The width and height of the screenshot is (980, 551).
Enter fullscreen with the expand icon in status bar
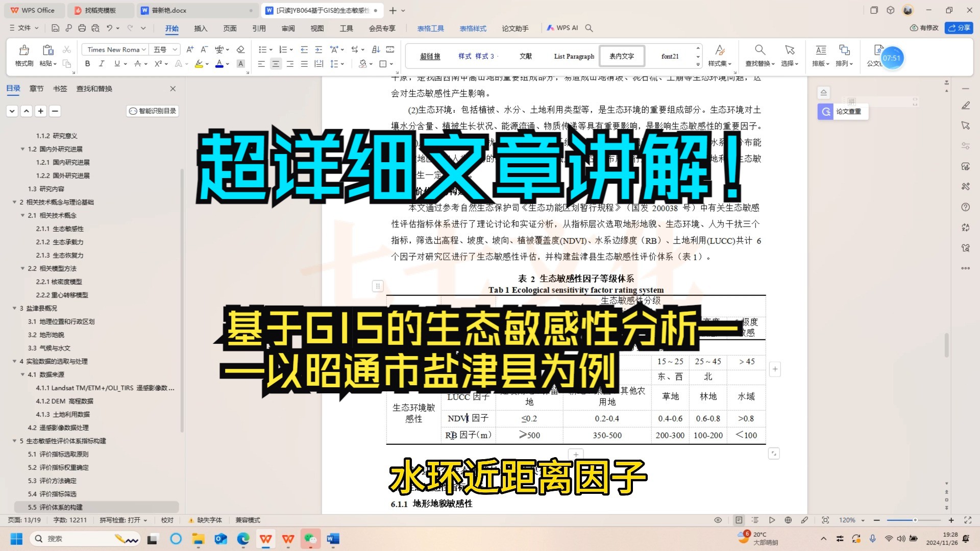968,520
